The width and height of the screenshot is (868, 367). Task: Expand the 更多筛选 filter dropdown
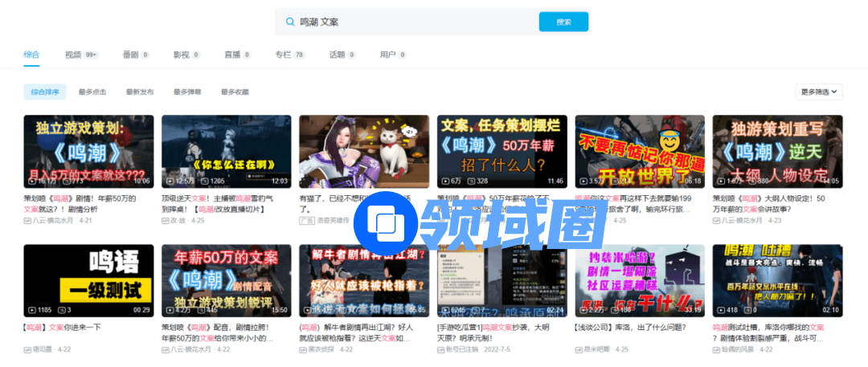pyautogui.click(x=819, y=92)
